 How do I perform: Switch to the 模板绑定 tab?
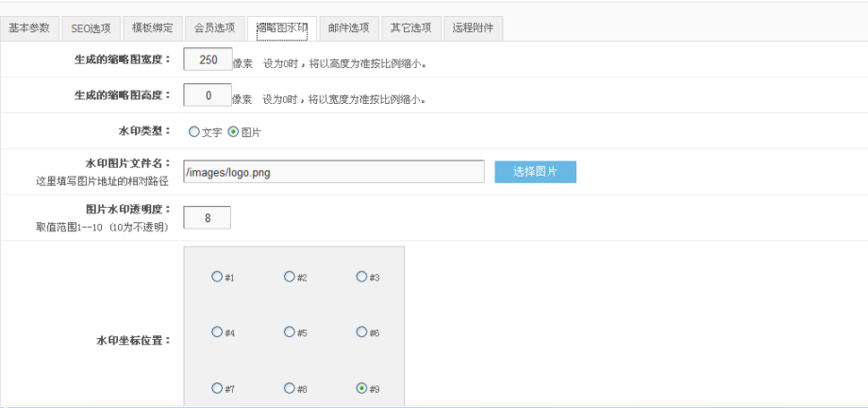click(151, 28)
